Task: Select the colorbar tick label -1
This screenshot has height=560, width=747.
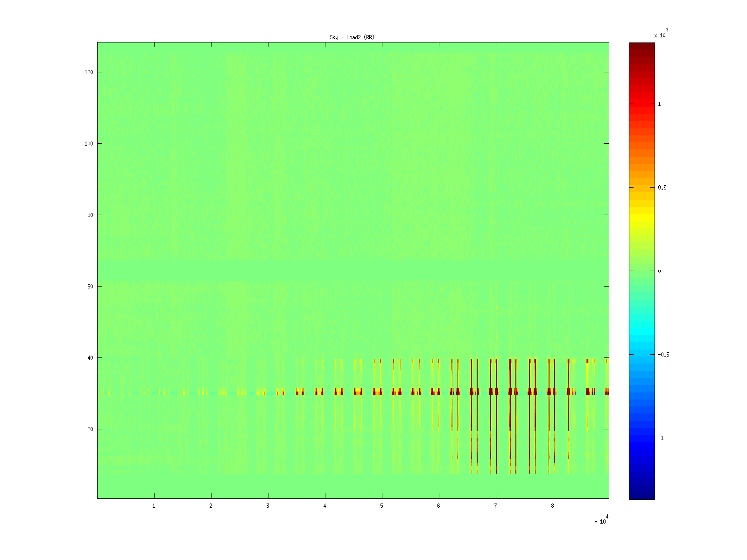Action: point(661,438)
